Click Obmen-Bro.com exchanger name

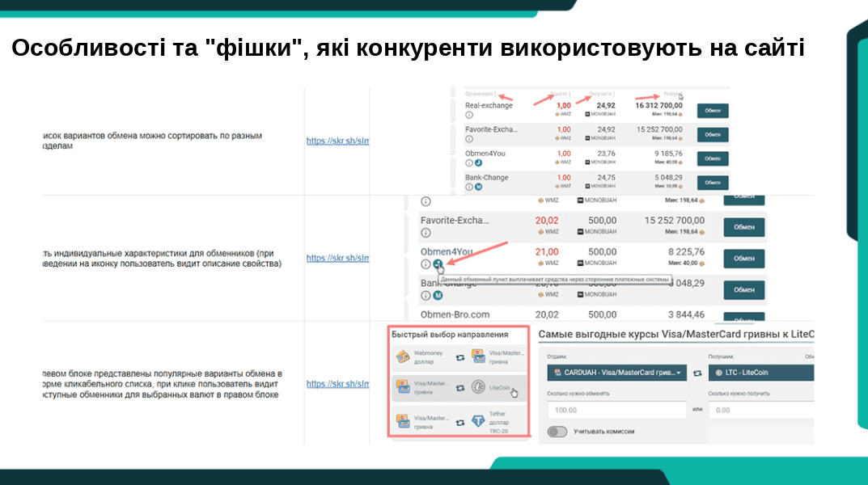[x=455, y=314]
